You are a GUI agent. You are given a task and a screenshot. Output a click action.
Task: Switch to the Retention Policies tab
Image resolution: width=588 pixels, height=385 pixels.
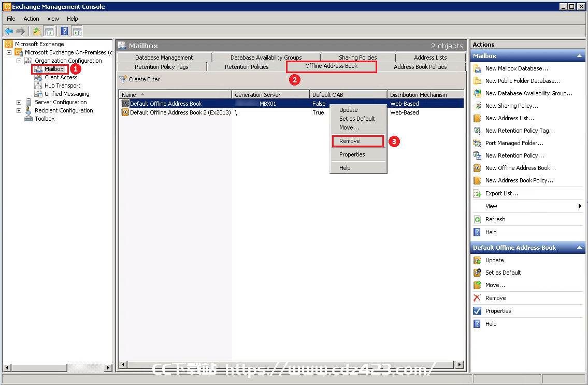[x=247, y=67]
